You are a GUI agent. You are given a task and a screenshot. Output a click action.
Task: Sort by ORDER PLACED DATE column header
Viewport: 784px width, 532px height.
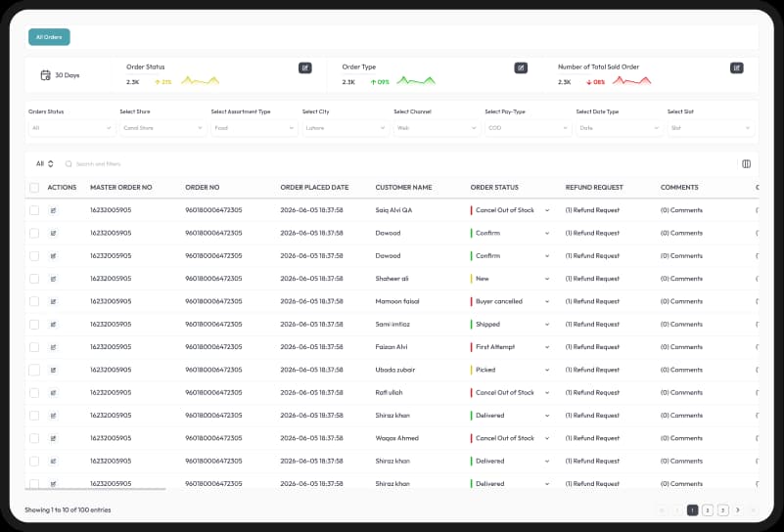click(x=314, y=188)
